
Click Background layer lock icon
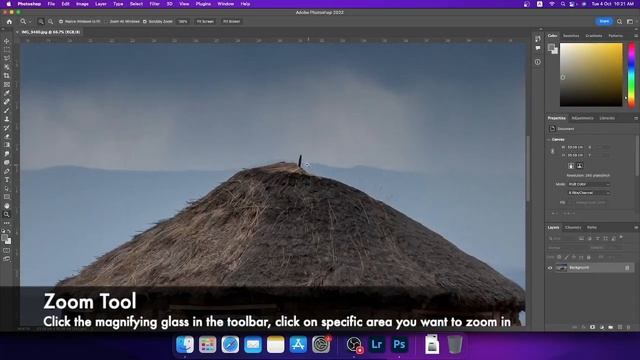click(627, 268)
